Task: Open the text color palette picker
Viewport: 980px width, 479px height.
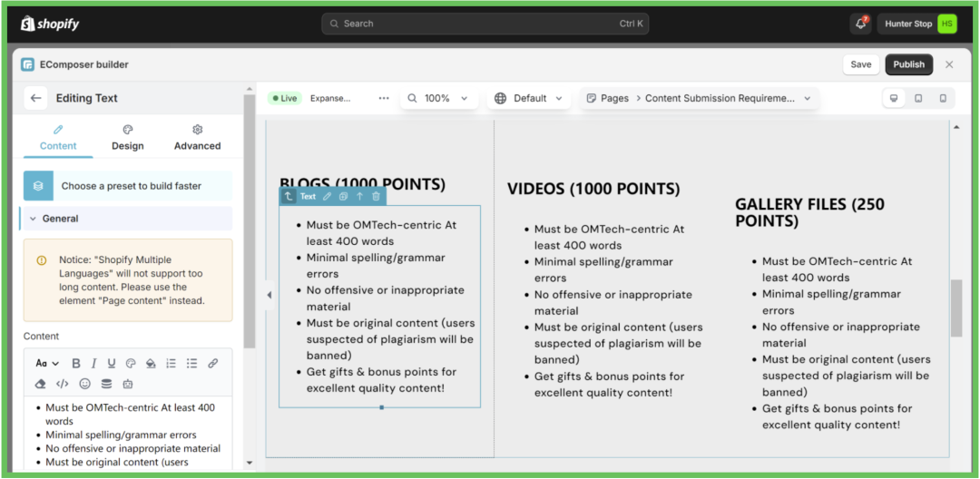Action: click(131, 364)
